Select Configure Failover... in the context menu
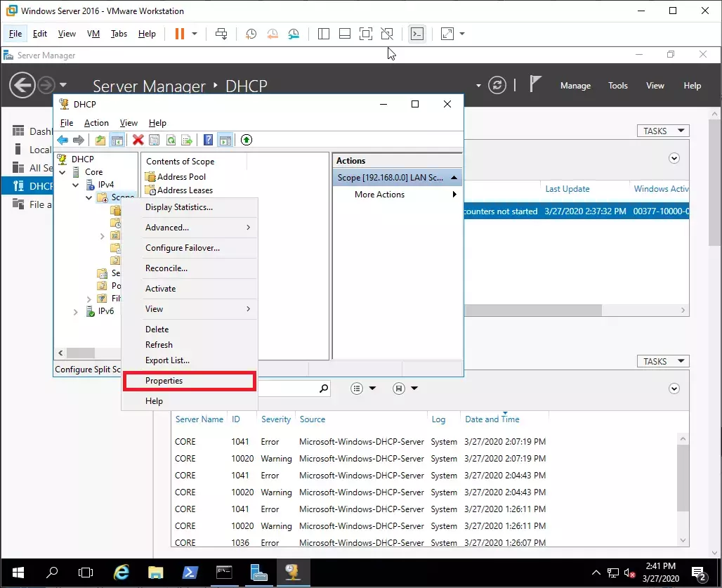722x588 pixels. pyautogui.click(x=189, y=248)
